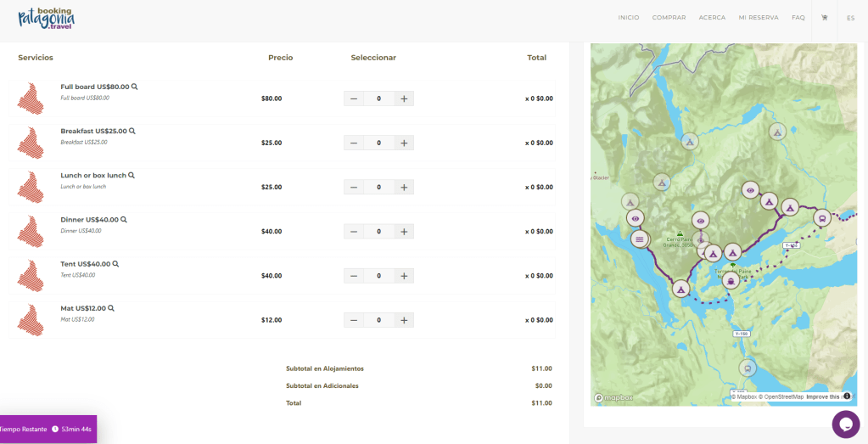Open MI RESERVA page

[758, 18]
